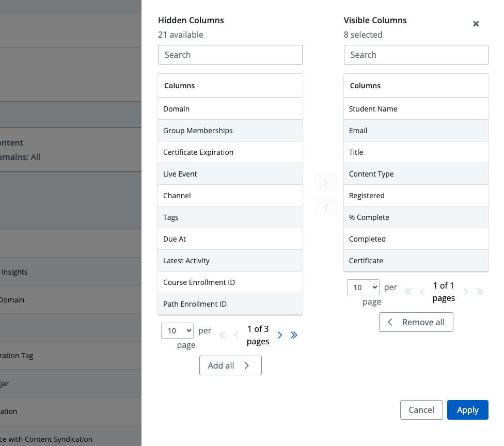Click the move-right arrow between lists

pyautogui.click(x=325, y=183)
